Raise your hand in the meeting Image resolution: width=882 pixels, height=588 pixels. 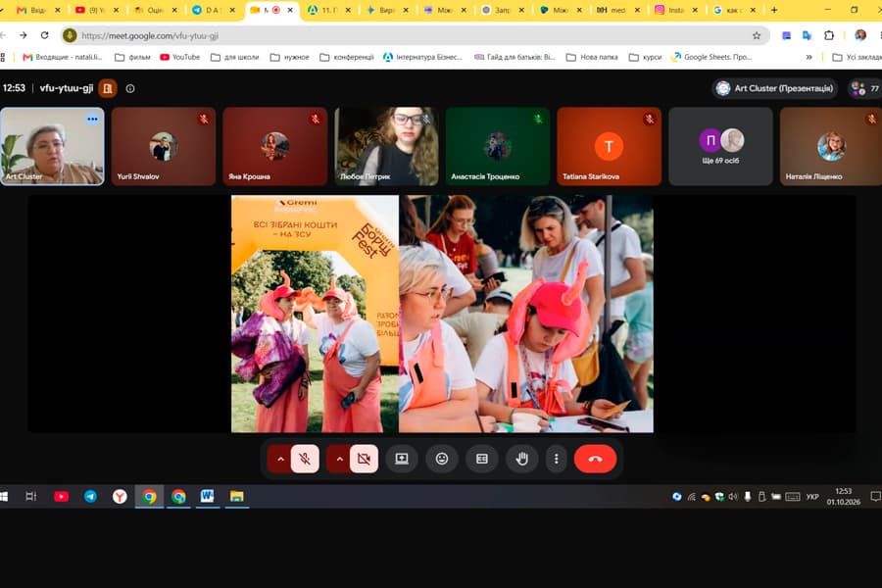coord(522,459)
